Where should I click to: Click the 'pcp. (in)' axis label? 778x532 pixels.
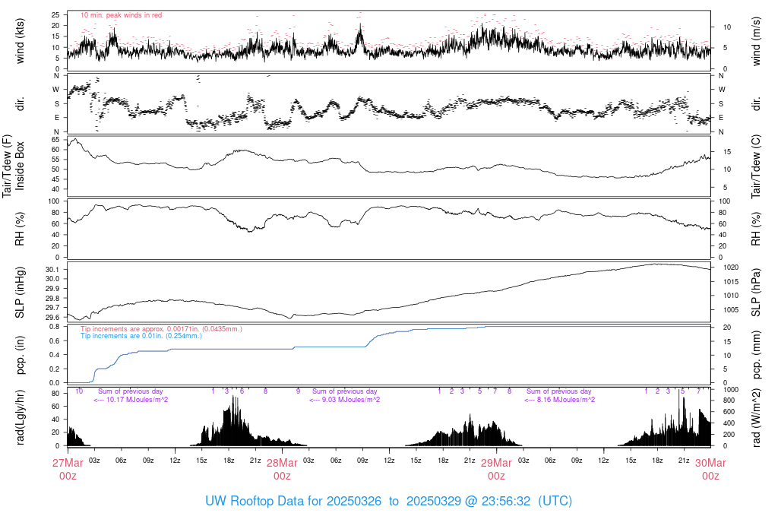point(20,355)
